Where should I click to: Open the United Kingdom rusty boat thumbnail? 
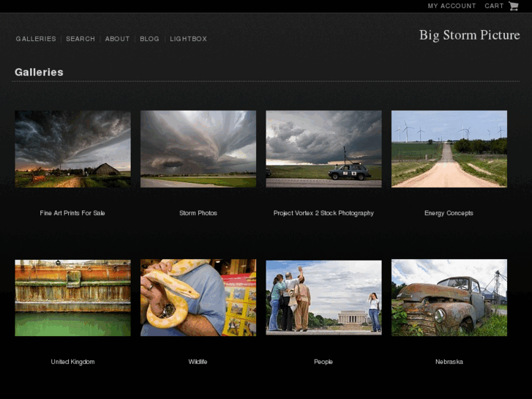(72, 298)
